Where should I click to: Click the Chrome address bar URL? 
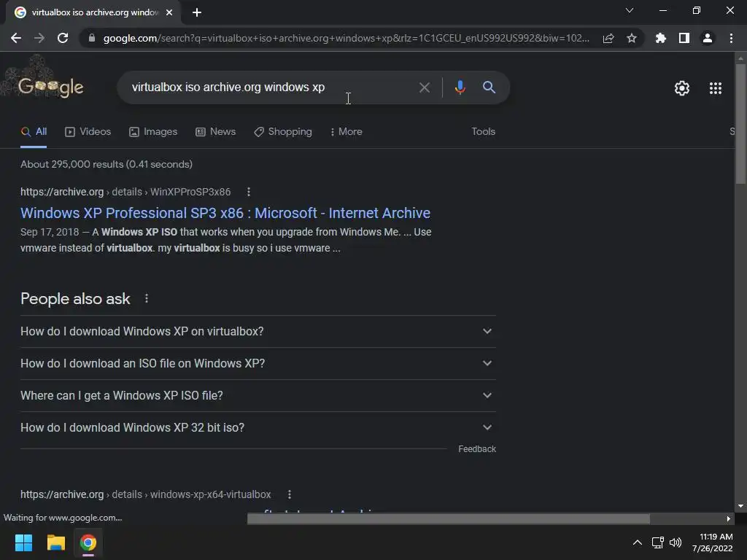347,38
